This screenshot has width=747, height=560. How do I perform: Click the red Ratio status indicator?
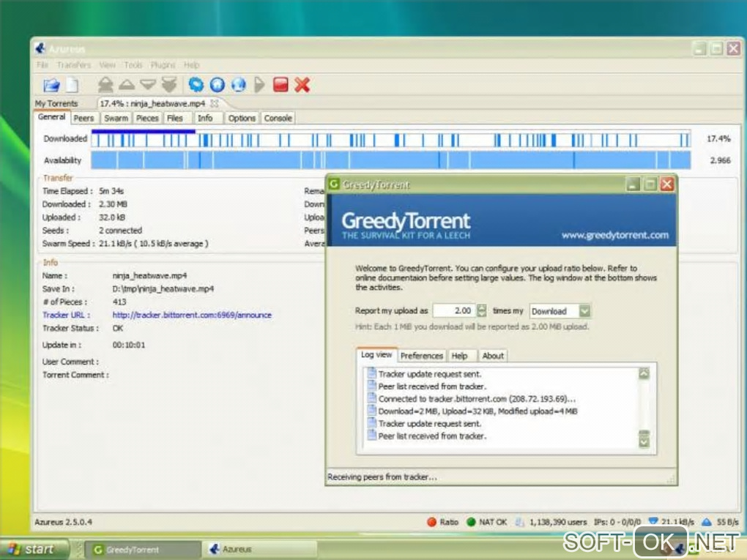(x=431, y=522)
